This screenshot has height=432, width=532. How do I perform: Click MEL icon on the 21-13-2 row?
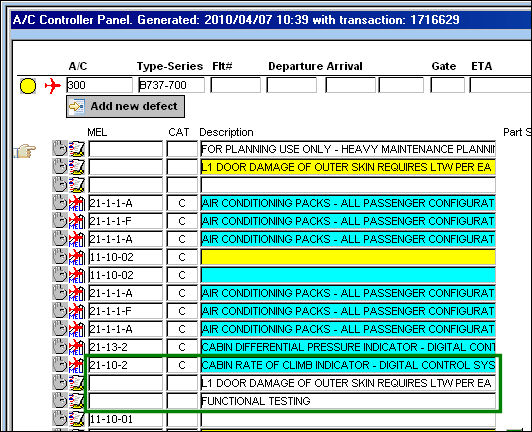77,346
